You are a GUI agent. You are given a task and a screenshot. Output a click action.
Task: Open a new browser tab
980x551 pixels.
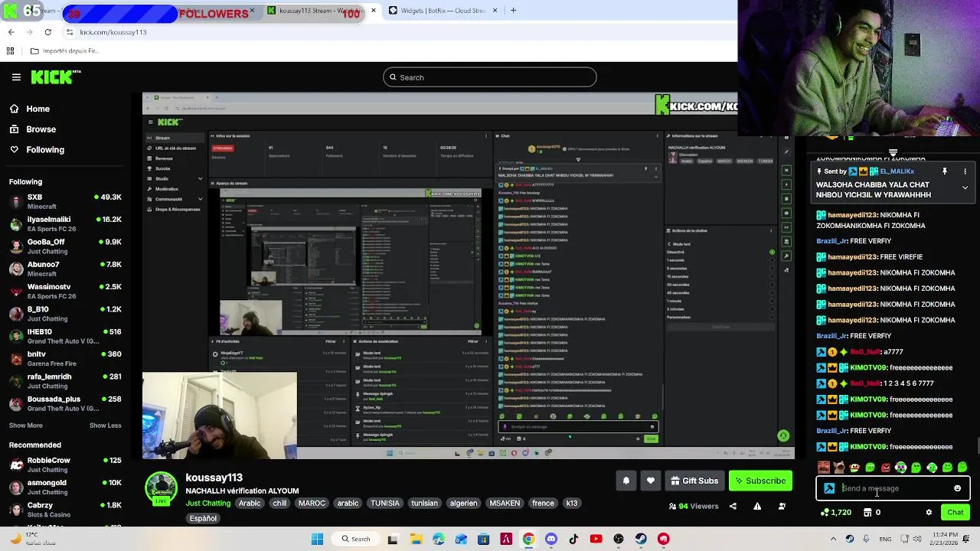click(513, 11)
